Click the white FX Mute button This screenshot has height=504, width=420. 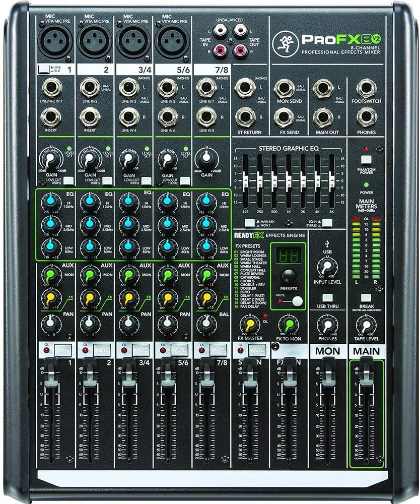click(297, 301)
